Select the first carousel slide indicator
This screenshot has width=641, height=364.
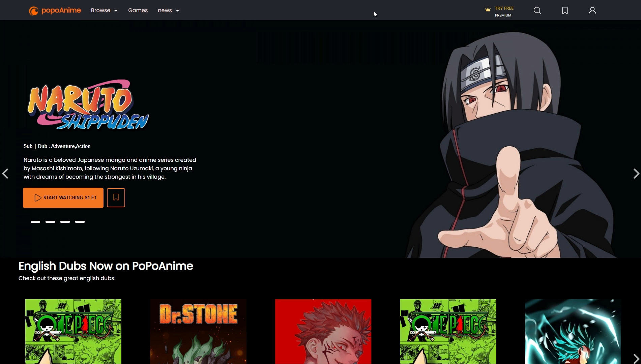coord(35,222)
